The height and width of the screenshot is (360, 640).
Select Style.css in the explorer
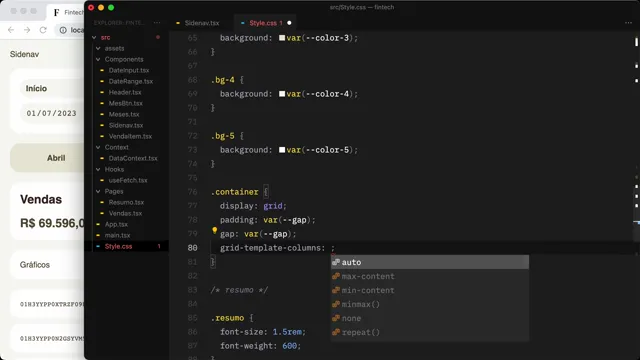[x=118, y=247]
